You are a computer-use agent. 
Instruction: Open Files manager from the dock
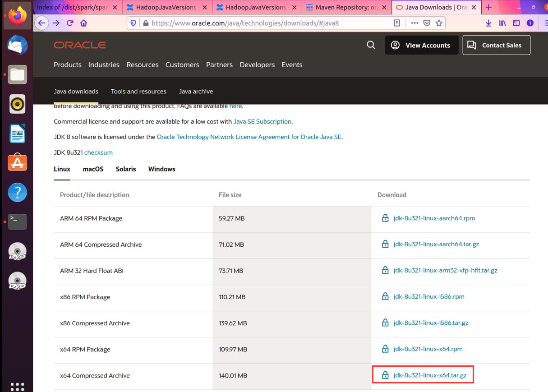click(x=18, y=75)
